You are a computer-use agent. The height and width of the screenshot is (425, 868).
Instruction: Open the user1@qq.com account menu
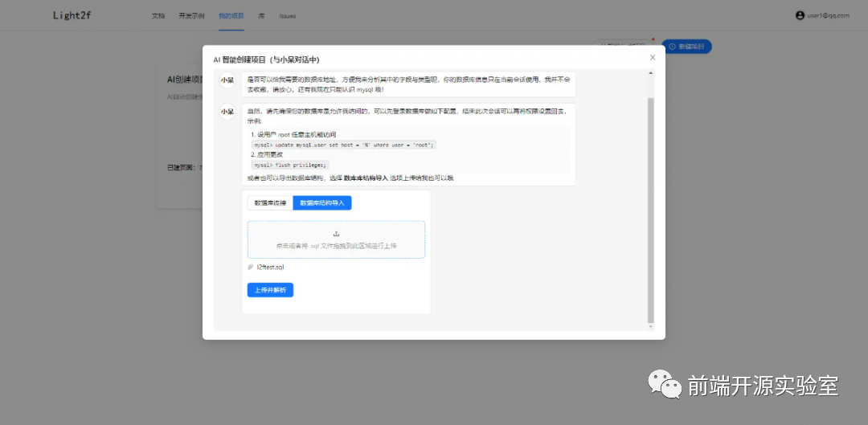tap(823, 15)
